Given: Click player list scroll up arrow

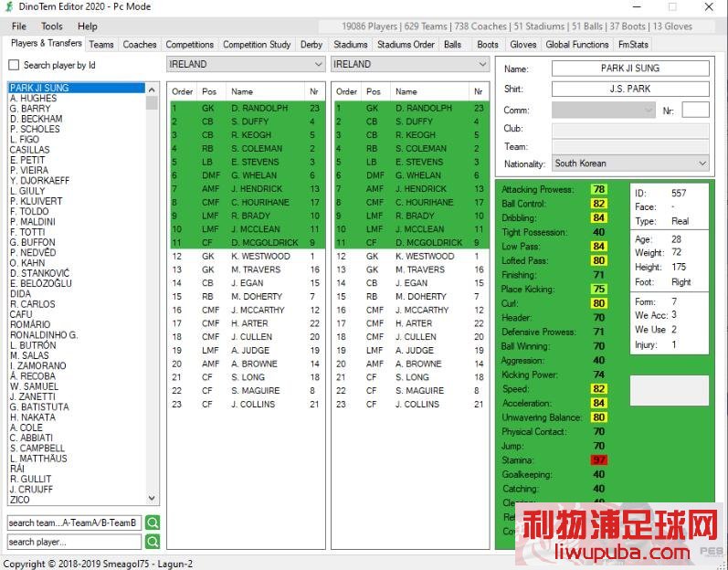Looking at the screenshot, I should click(152, 90).
